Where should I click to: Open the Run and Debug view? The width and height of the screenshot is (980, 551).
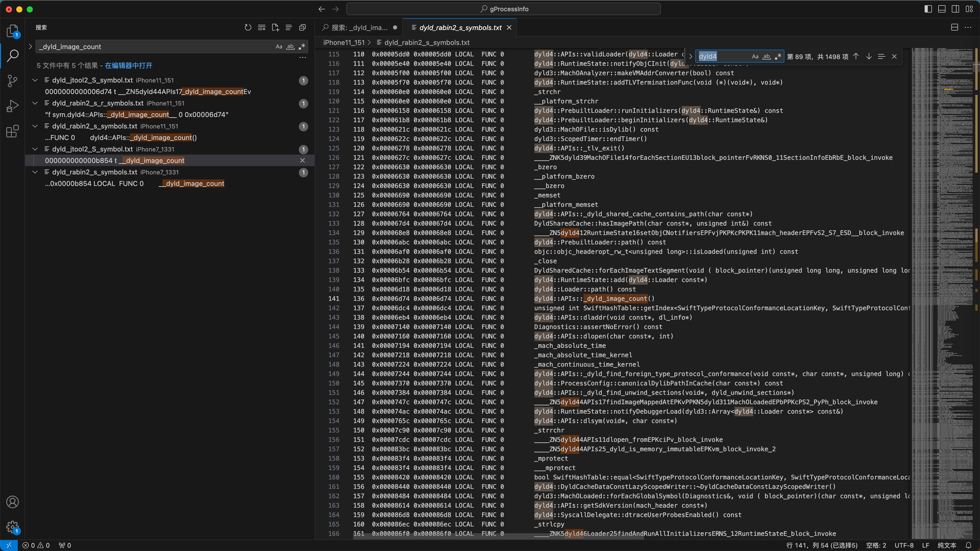(13, 106)
